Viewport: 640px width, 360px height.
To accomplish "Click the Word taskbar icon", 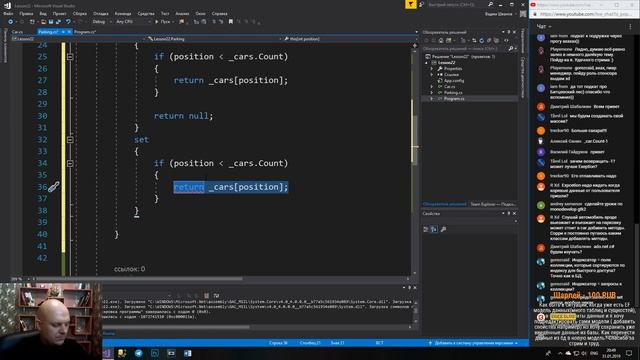I will click(187, 353).
